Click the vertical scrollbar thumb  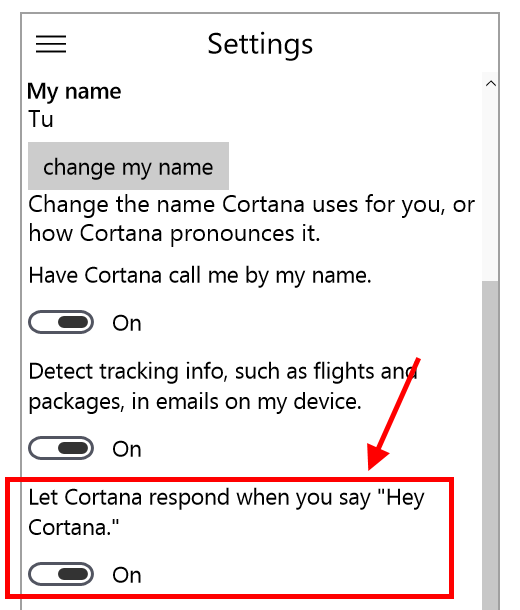coord(490,445)
